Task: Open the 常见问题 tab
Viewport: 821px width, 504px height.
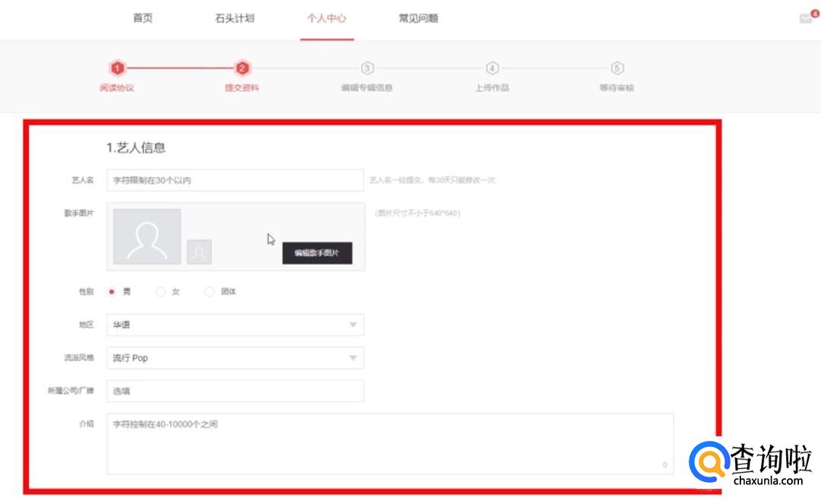Action: coord(418,18)
